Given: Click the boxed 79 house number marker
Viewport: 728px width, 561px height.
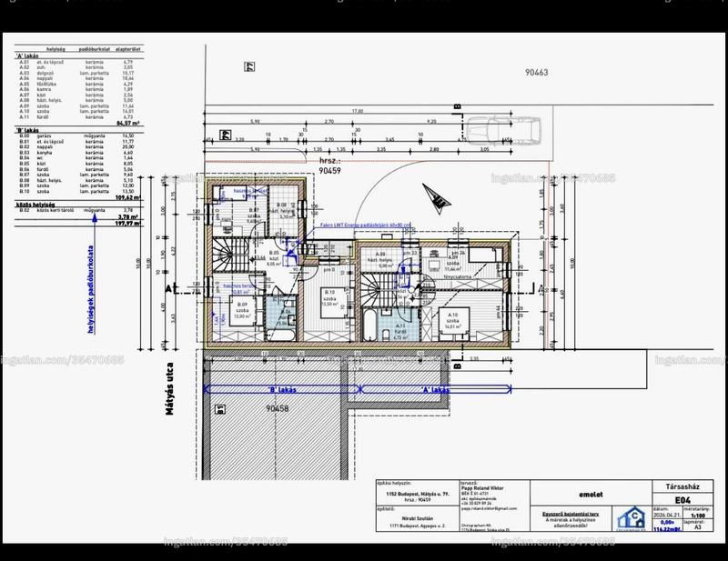Looking at the screenshot, I should pyautogui.click(x=226, y=135).
